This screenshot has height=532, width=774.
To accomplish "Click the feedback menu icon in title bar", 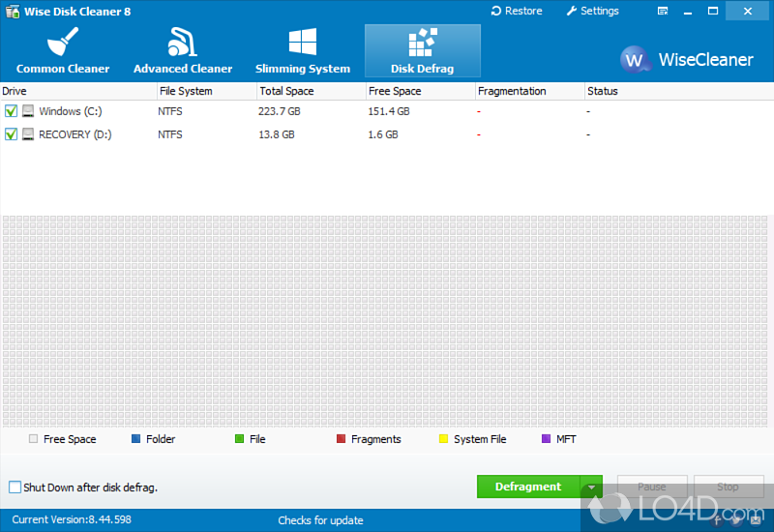I will click(x=662, y=12).
